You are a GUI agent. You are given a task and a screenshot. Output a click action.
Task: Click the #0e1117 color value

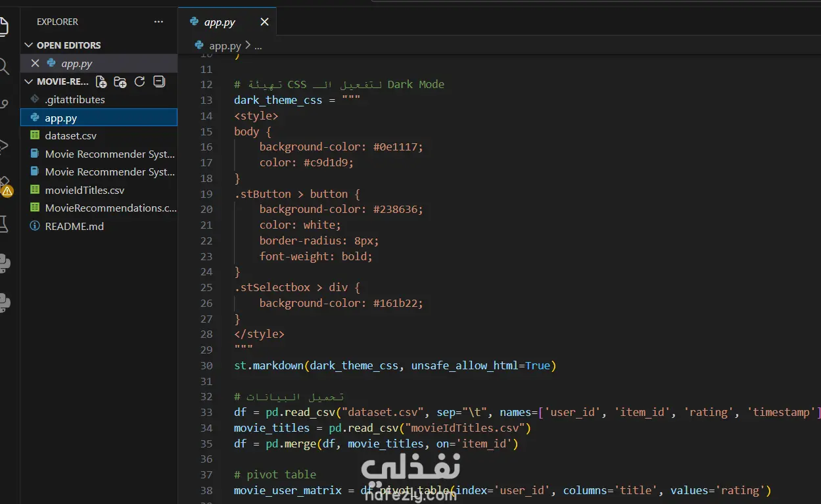395,147
